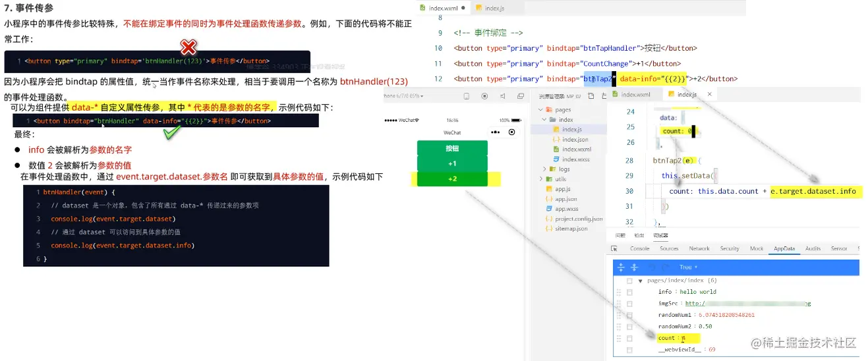Screen dimensions: 868x361
Task: Switch to 输出 panel tab
Action: 639,235
